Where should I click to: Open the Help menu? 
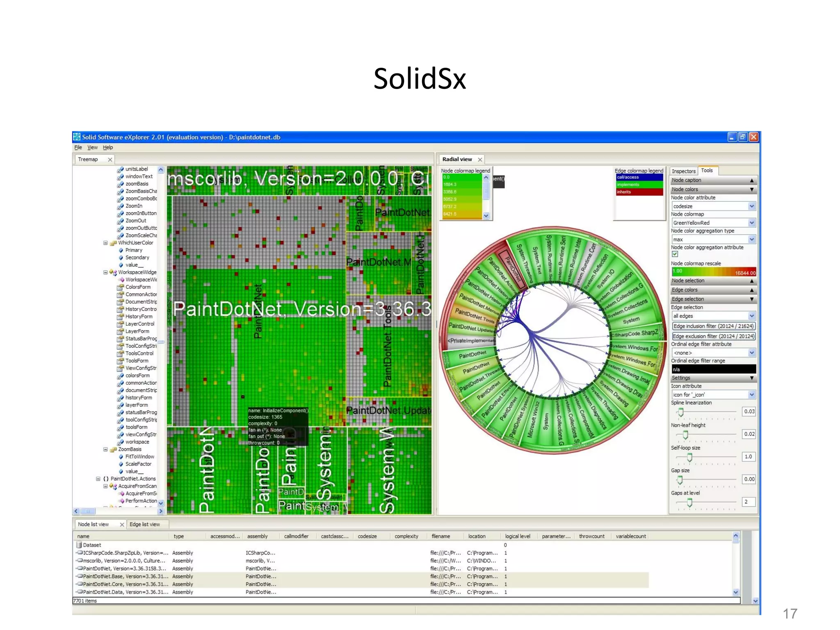coord(107,148)
